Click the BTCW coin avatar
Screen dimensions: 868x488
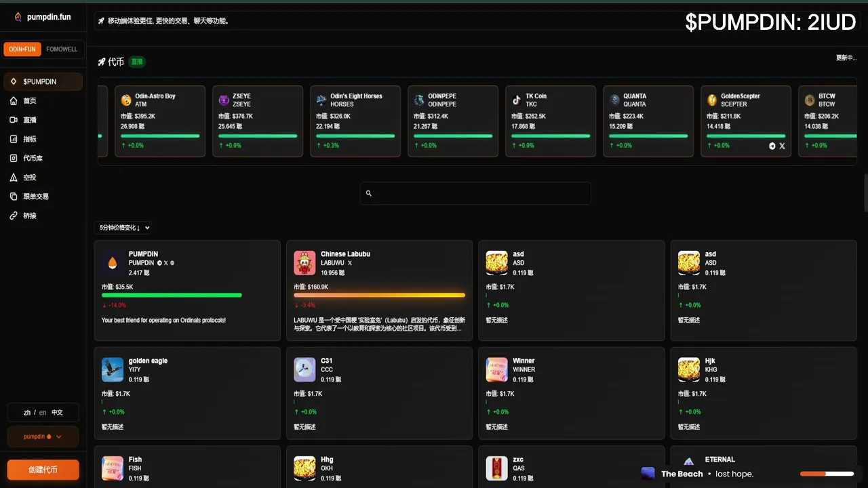(810, 100)
